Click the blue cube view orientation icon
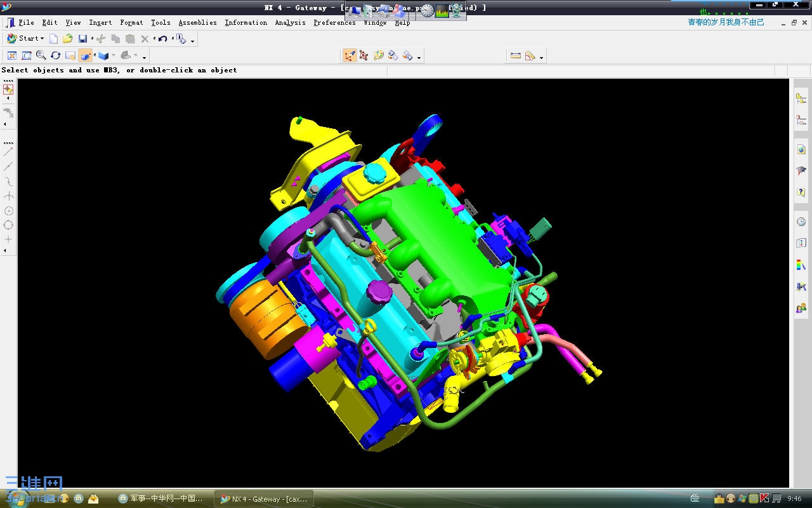 pos(103,56)
